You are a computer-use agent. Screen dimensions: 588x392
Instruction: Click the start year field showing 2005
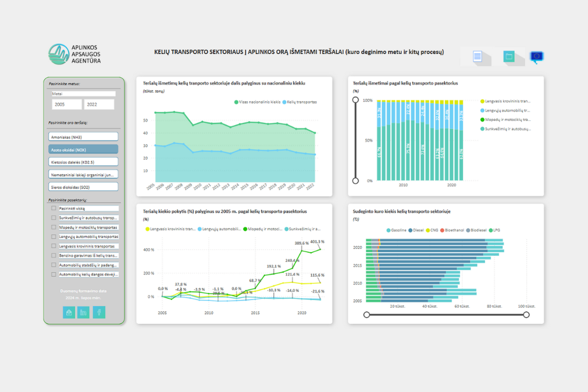pos(67,104)
